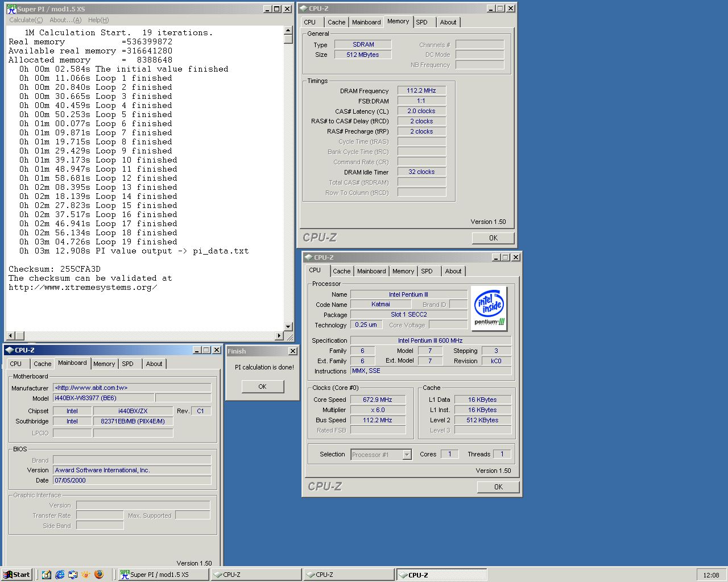This screenshot has width=728, height=582.
Task: Click Super PI vertical scrollbar up arrow
Action: pos(288,30)
